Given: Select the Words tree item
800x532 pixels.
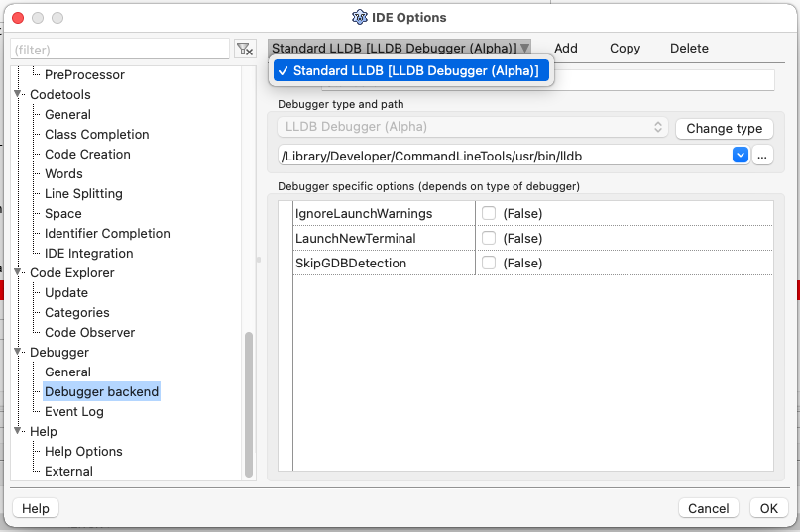Looking at the screenshot, I should 63,174.
